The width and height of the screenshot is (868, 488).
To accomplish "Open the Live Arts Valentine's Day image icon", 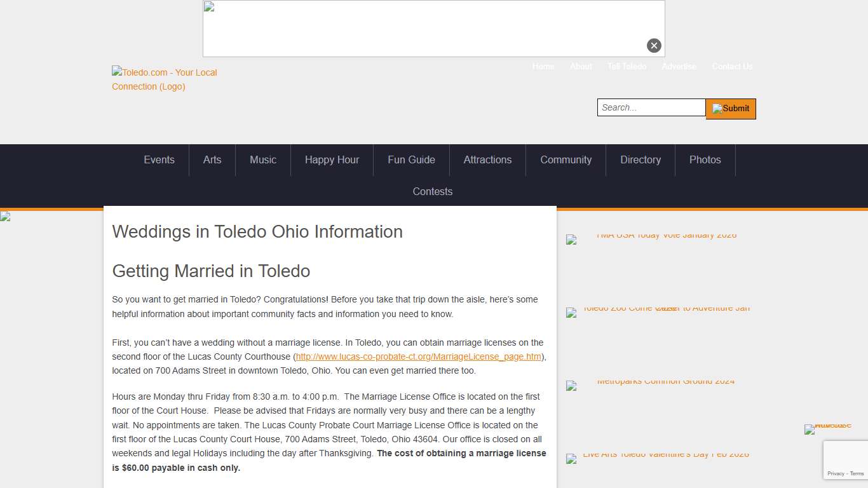I will (x=571, y=459).
